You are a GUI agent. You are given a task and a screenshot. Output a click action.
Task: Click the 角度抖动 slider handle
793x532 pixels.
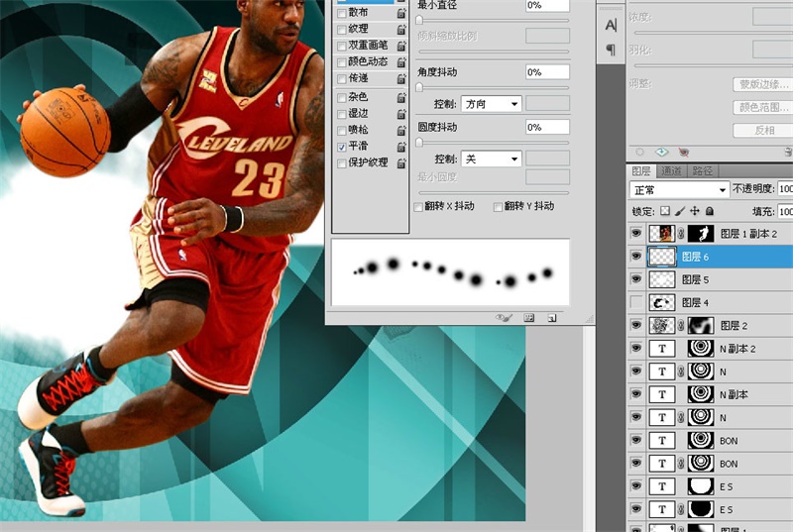tap(419, 86)
